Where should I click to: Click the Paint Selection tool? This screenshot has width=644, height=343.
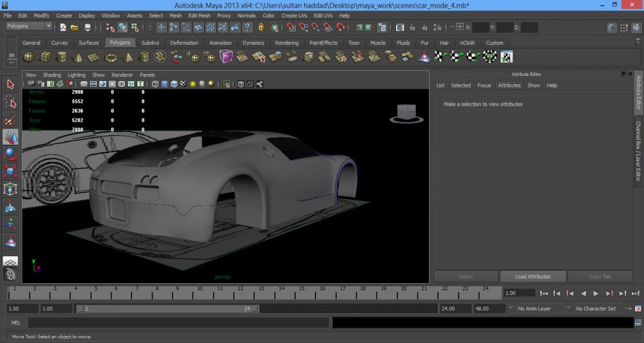[x=10, y=119]
